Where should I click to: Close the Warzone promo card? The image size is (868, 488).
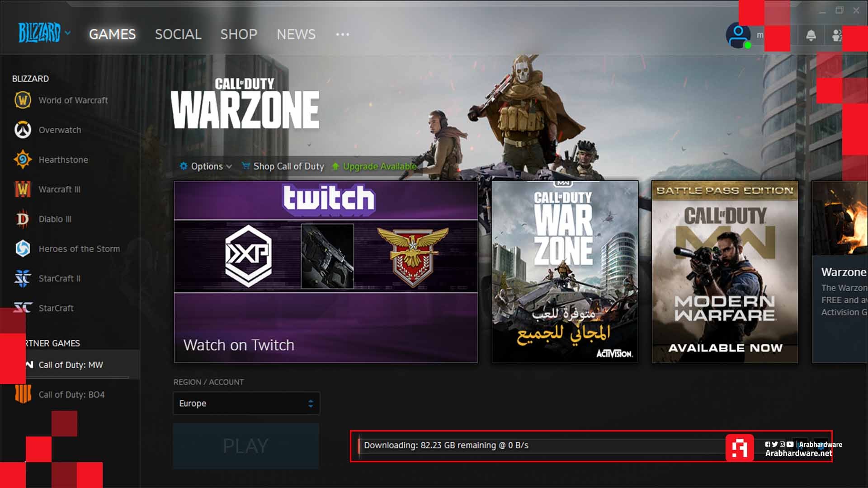(627, 191)
